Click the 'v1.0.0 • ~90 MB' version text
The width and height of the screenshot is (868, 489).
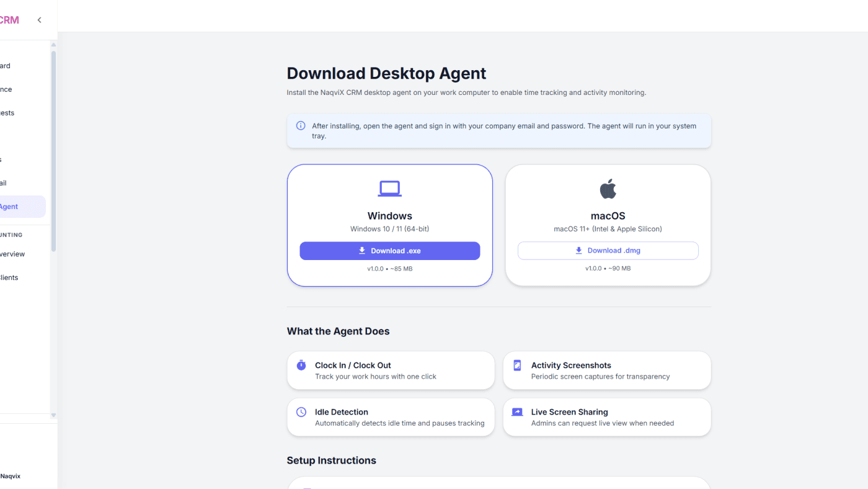[608, 269]
